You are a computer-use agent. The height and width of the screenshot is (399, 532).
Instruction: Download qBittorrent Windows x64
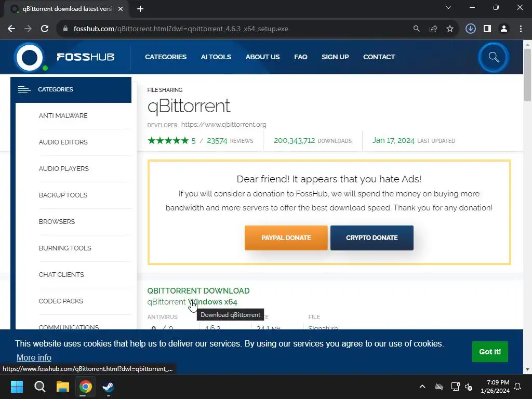(192, 302)
